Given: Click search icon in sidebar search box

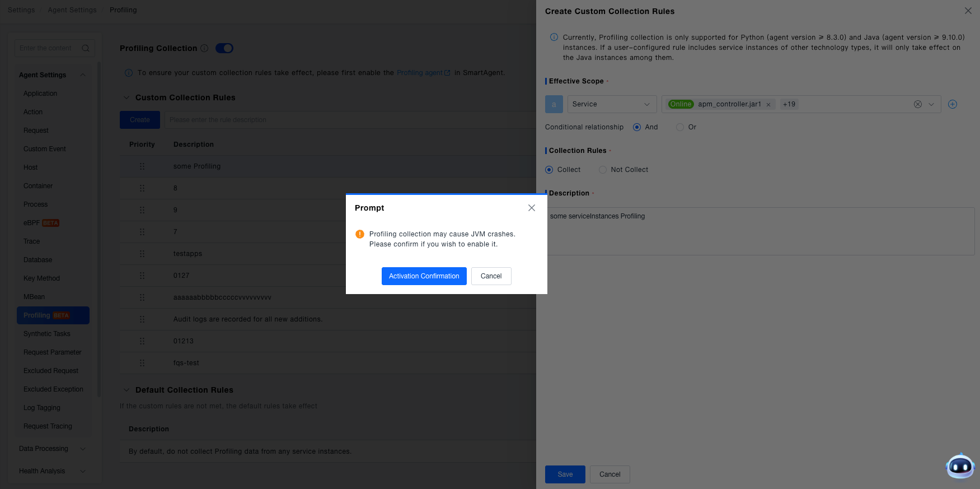Looking at the screenshot, I should [x=86, y=48].
